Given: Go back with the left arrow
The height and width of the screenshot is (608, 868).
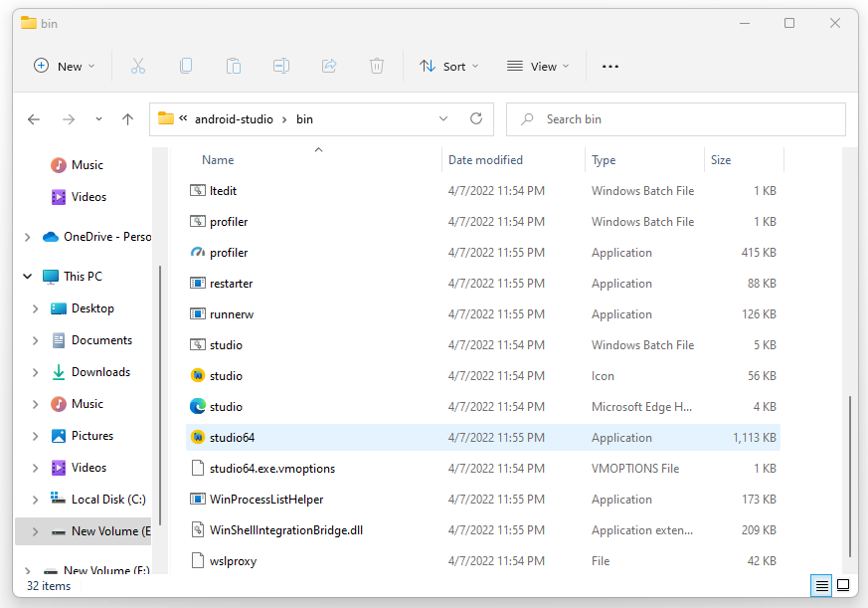Looking at the screenshot, I should coord(34,119).
